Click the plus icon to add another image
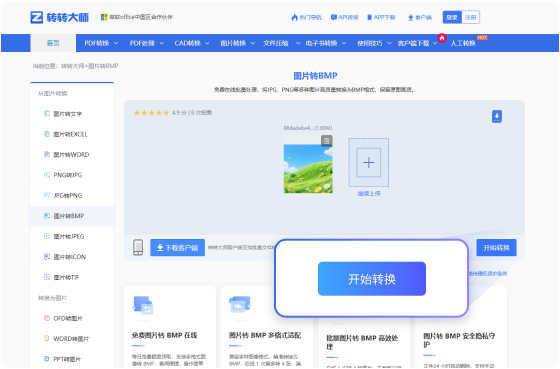This screenshot has width=560, height=369. [369, 163]
